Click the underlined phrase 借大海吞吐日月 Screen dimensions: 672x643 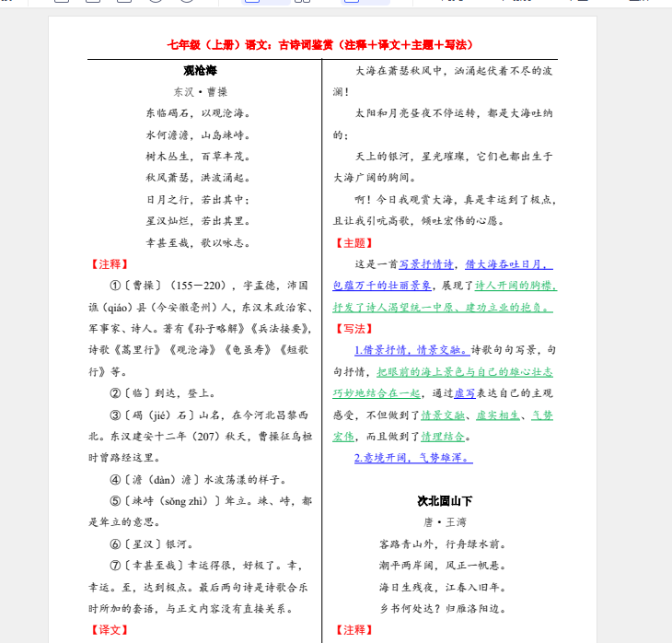pos(509,264)
